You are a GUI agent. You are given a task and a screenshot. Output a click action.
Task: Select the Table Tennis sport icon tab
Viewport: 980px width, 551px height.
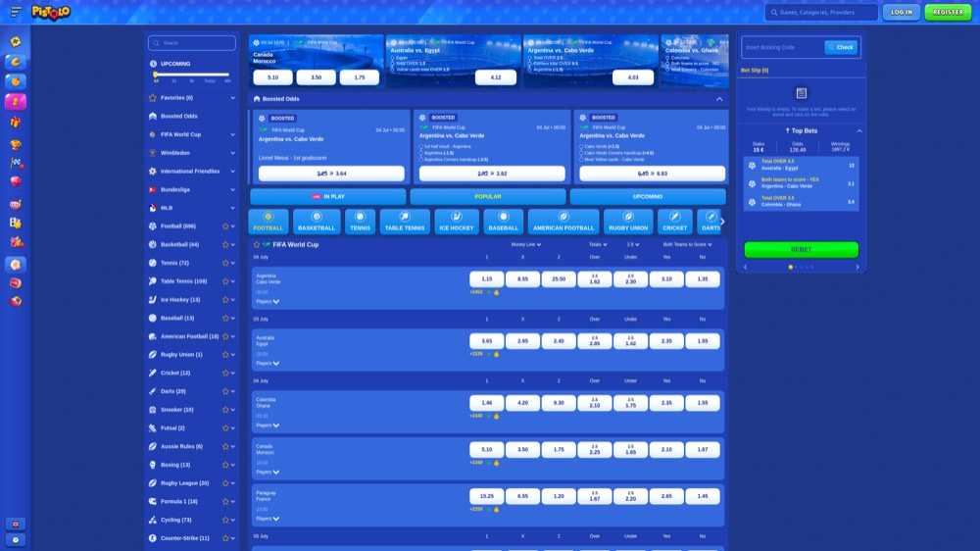(x=405, y=222)
